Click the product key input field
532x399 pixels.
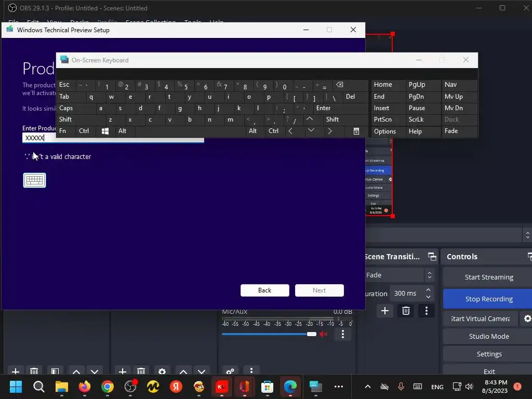[113, 138]
